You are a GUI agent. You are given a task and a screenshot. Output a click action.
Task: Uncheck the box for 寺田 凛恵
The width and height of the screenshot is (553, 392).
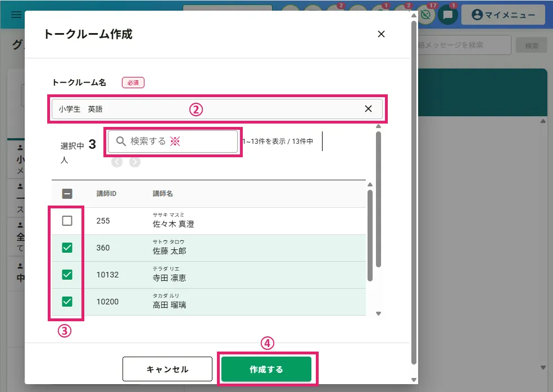click(67, 275)
